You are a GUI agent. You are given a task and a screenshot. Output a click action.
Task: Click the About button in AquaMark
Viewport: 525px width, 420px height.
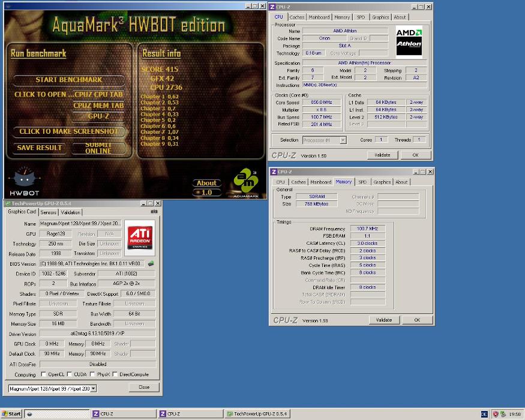206,183
